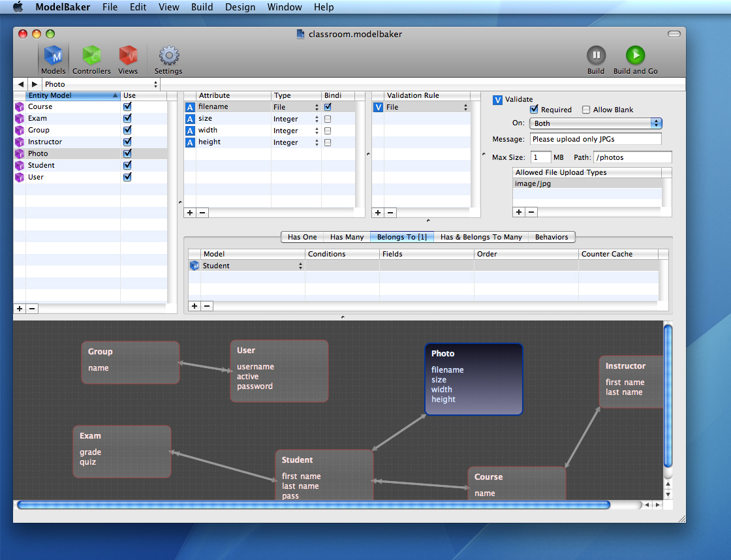Enable the Allow Blank option
Image resolution: width=731 pixels, height=560 pixels.
click(x=586, y=110)
